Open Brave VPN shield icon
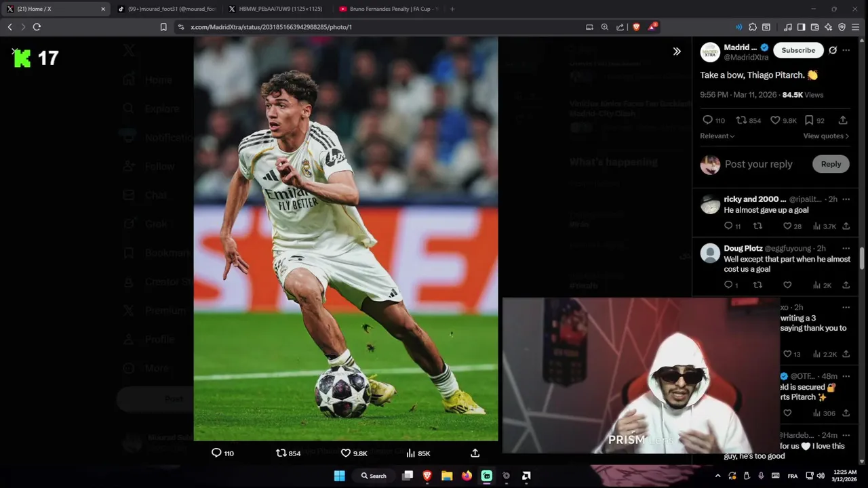Viewport: 868px width, 488px height. point(842,27)
